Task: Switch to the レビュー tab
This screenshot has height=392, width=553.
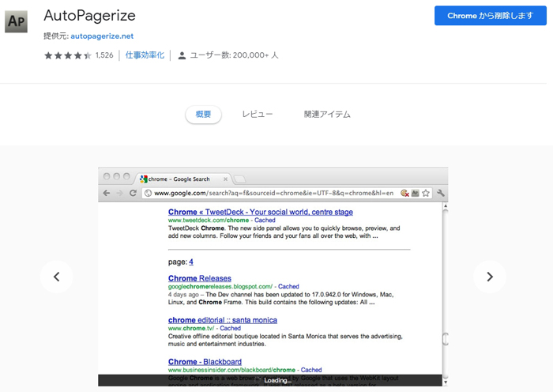Action: (258, 115)
